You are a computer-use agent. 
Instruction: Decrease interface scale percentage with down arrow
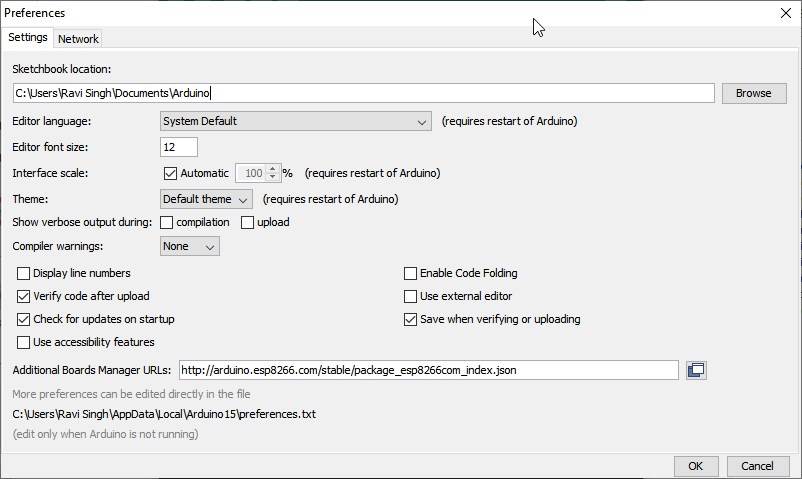273,177
